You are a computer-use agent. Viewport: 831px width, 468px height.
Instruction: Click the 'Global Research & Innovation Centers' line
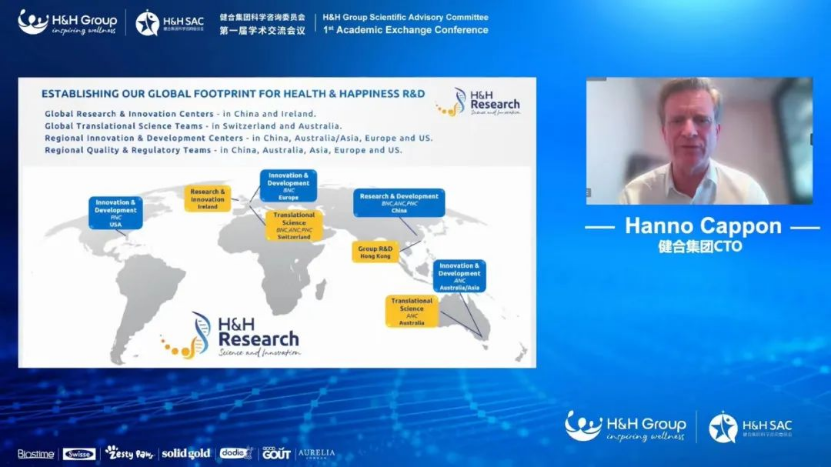click(x=180, y=113)
